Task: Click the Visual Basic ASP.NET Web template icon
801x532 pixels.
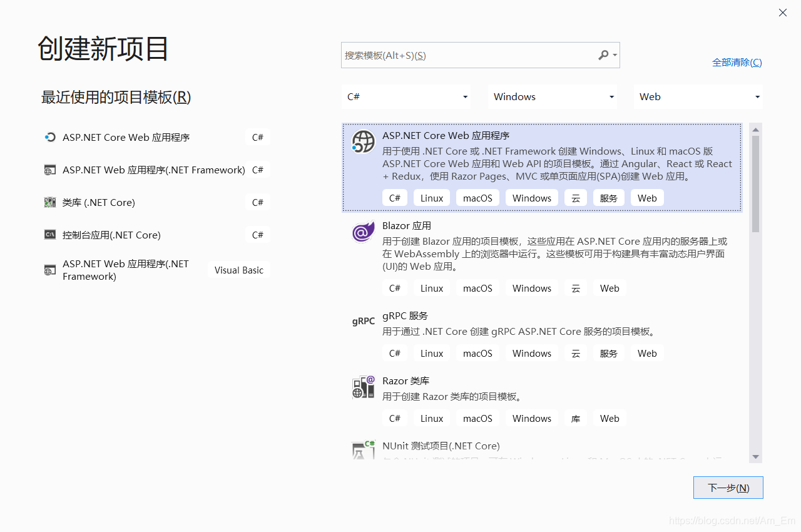Action: [50, 270]
